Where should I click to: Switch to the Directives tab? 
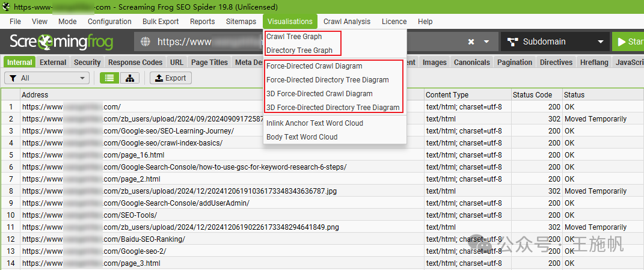point(556,62)
